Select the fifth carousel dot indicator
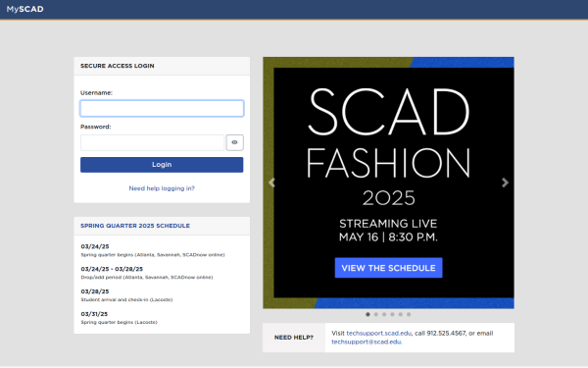 click(401, 315)
